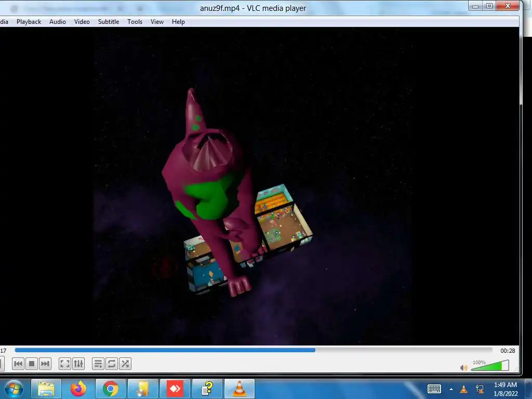This screenshot has width=532, height=399.
Task: Open the Audio menu
Action: (57, 22)
